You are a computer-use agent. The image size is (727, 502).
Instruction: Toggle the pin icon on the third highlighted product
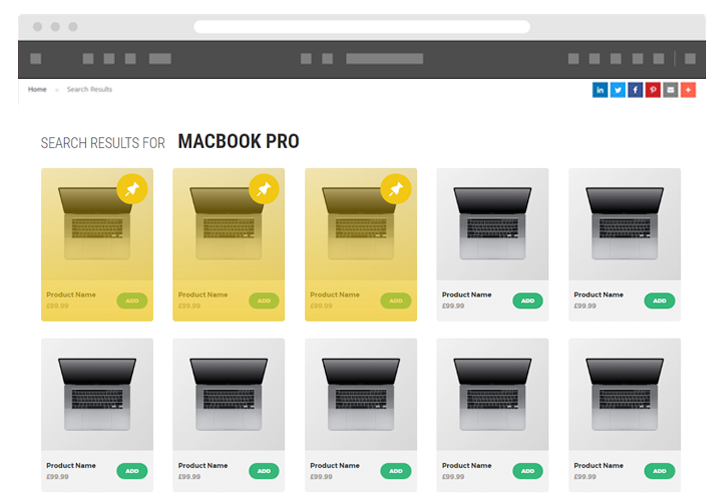coord(395,189)
